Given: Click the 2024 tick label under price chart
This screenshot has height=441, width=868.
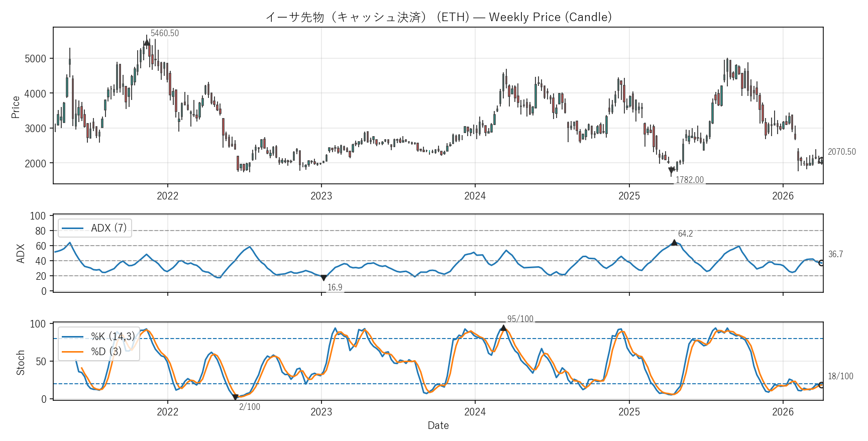Looking at the screenshot, I should point(475,196).
